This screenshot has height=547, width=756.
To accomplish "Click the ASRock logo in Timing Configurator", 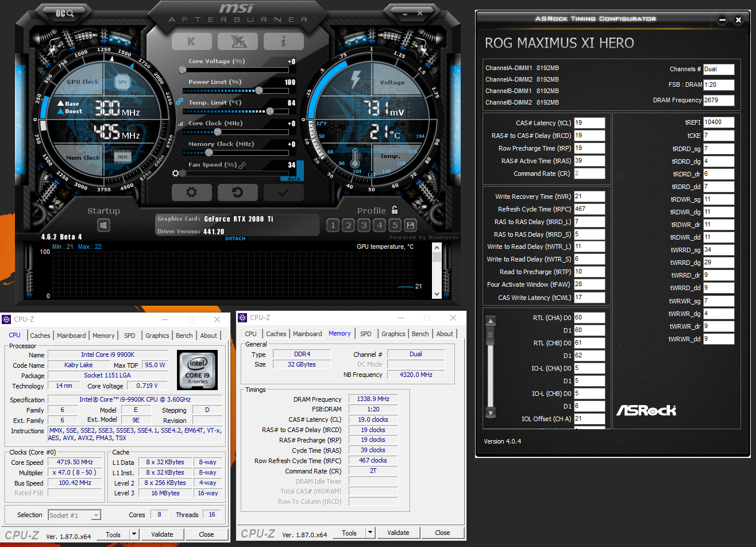I will tap(646, 410).
